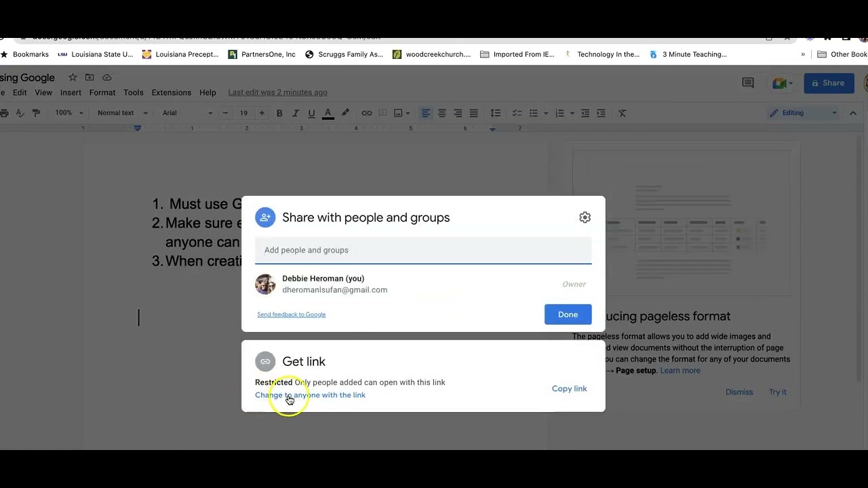The image size is (868, 488).
Task: Click the chain link icon beside Get link
Action: (x=265, y=361)
